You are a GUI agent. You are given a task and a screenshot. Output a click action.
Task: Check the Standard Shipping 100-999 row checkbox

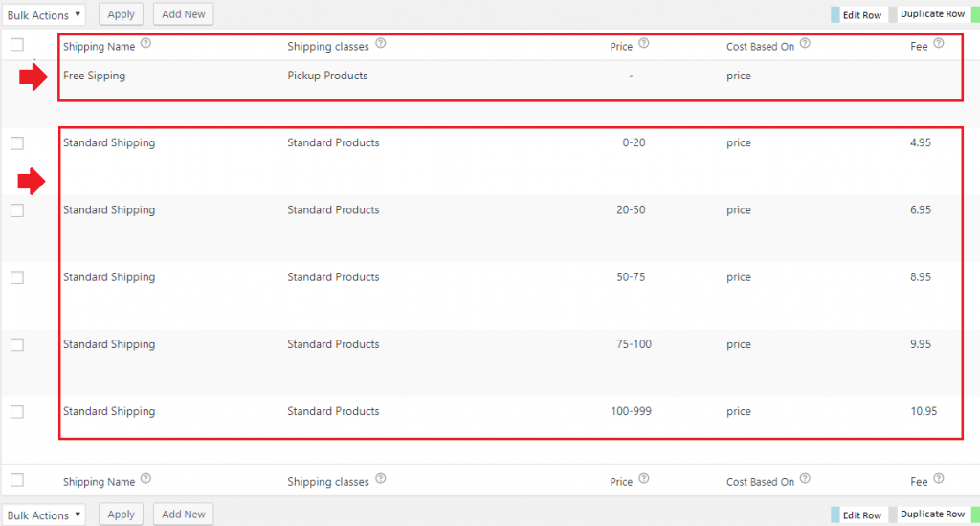coord(17,411)
